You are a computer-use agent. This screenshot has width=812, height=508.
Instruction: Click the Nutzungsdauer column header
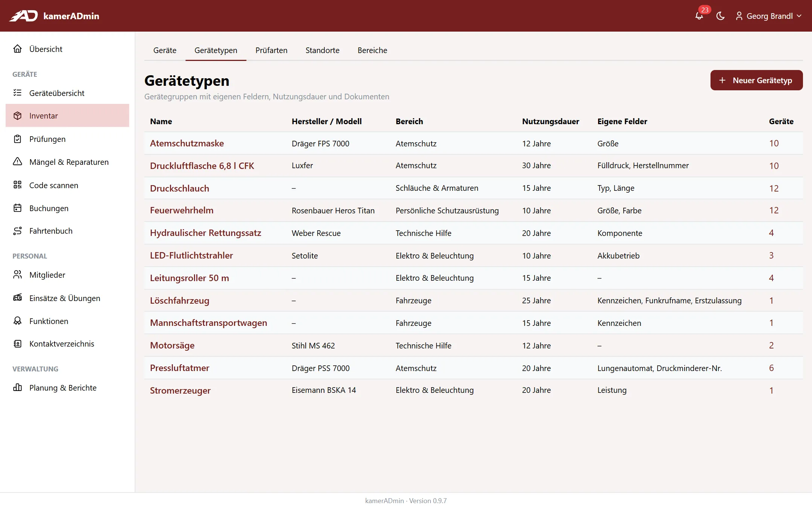[550, 121]
